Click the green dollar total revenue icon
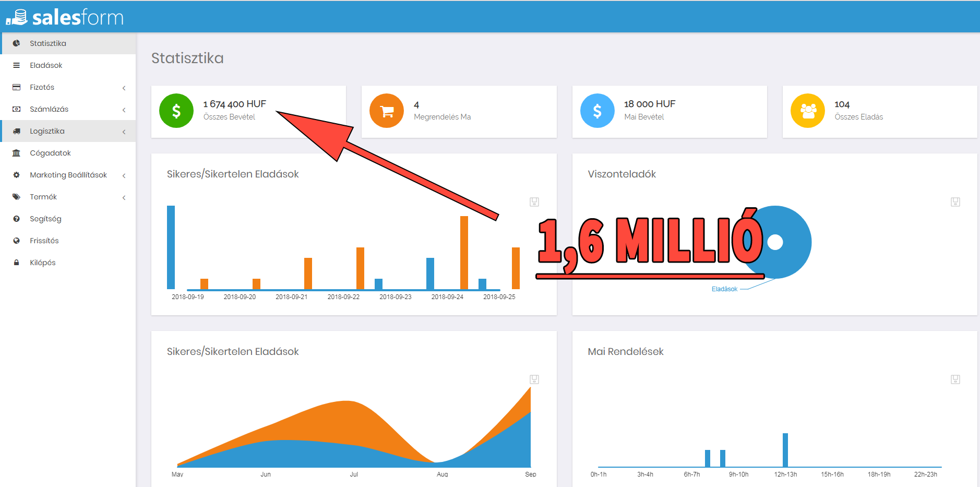 click(x=176, y=111)
